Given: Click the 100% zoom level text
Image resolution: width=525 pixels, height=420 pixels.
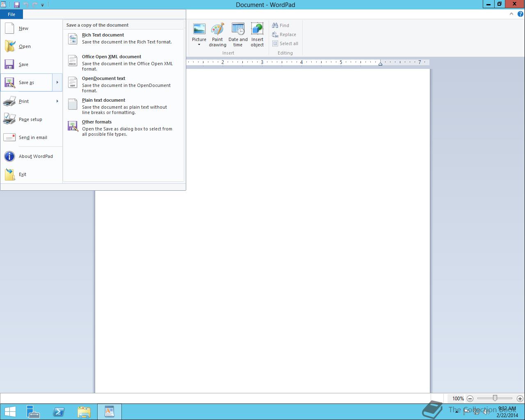Looking at the screenshot, I should pos(458,398).
